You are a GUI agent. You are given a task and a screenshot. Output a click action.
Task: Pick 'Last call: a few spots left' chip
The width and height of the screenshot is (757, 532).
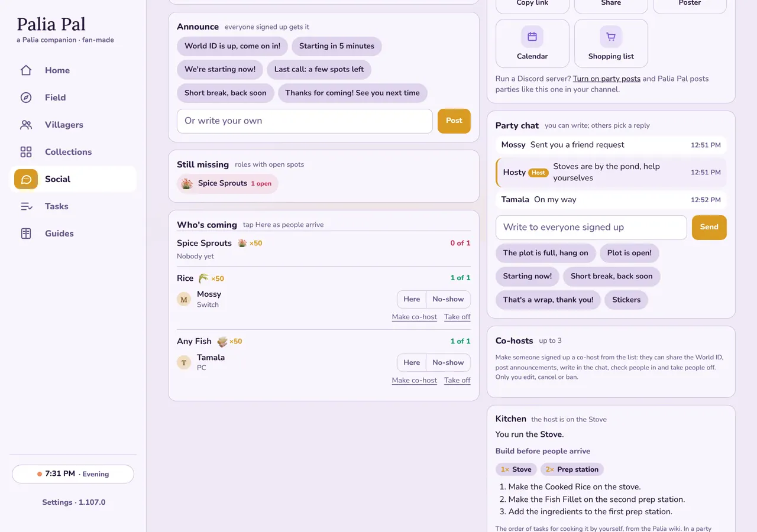(319, 70)
